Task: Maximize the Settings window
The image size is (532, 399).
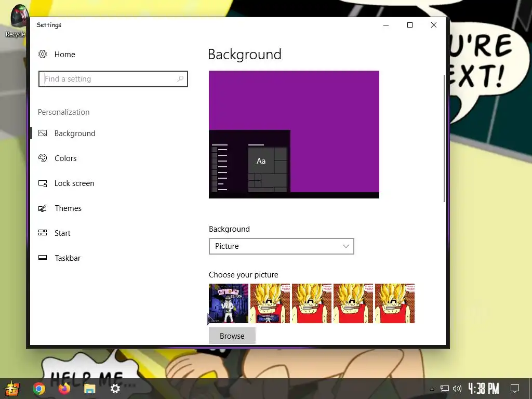Action: 410,25
